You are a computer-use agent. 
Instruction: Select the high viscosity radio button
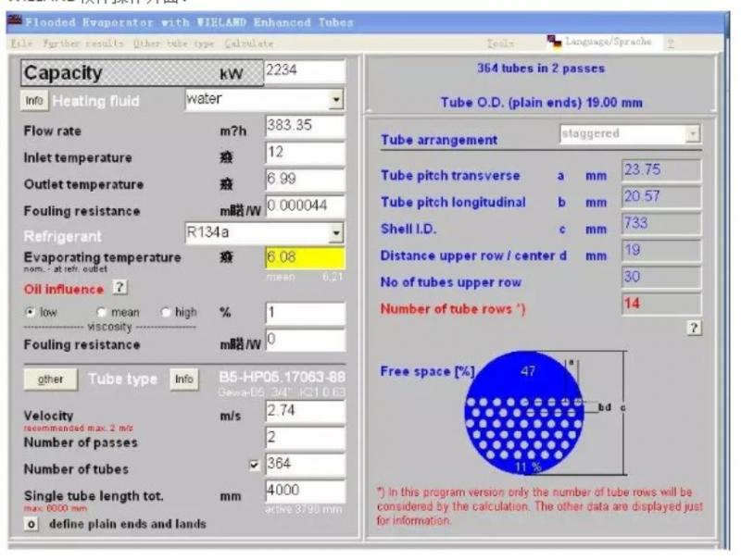click(x=165, y=312)
